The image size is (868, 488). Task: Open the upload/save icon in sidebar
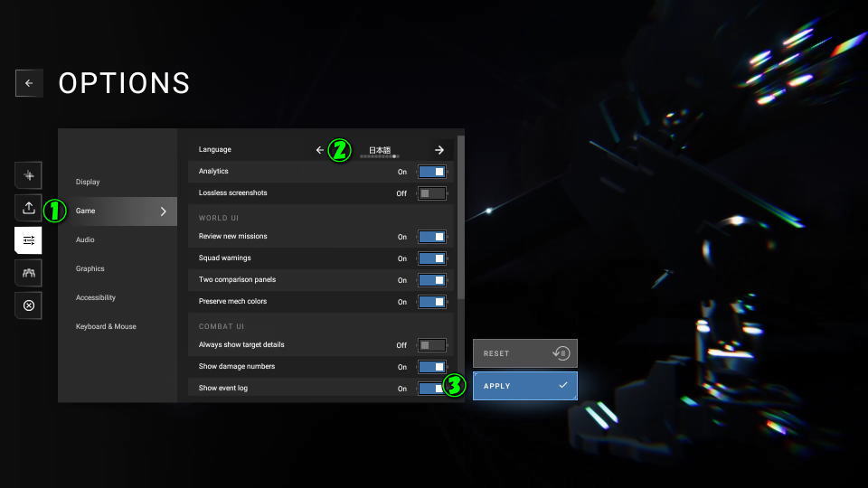point(28,208)
